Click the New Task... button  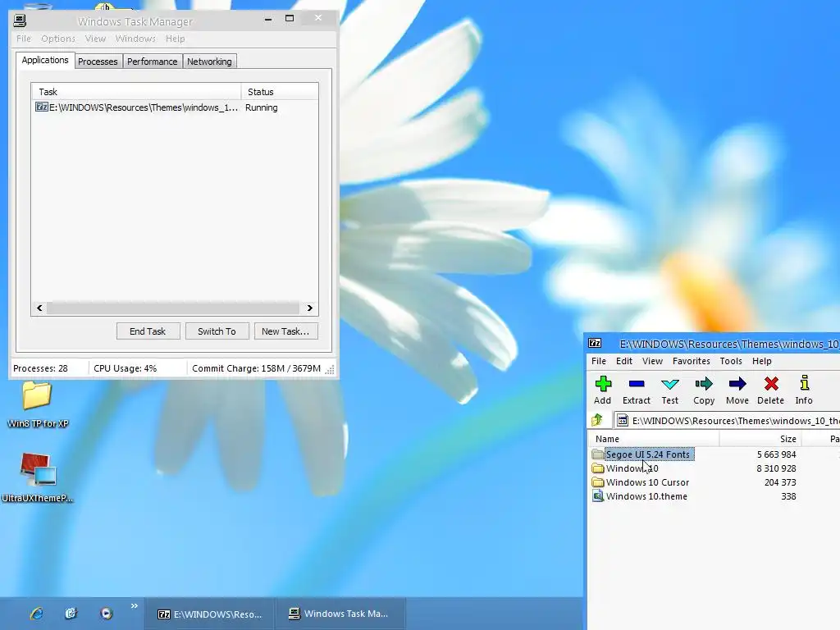(285, 331)
